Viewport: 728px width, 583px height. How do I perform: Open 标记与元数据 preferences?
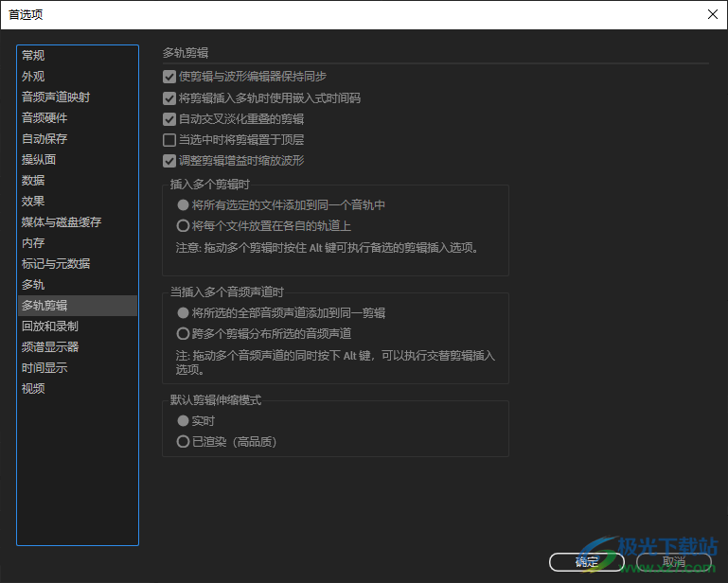click(x=78, y=264)
